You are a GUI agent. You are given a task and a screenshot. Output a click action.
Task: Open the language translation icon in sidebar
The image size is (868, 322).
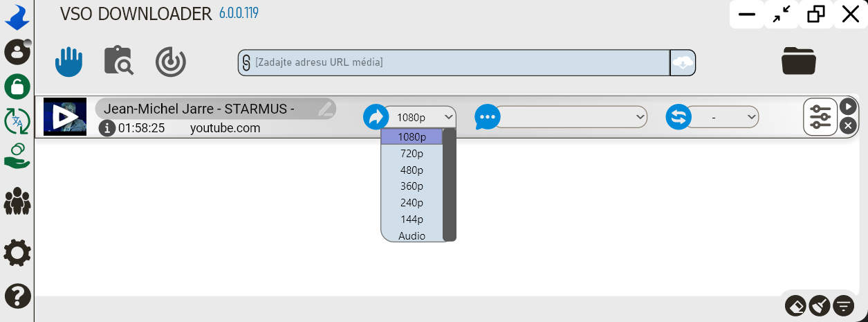[x=17, y=121]
